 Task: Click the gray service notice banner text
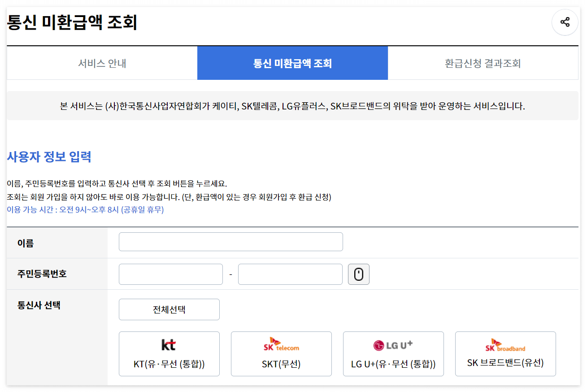tap(293, 106)
